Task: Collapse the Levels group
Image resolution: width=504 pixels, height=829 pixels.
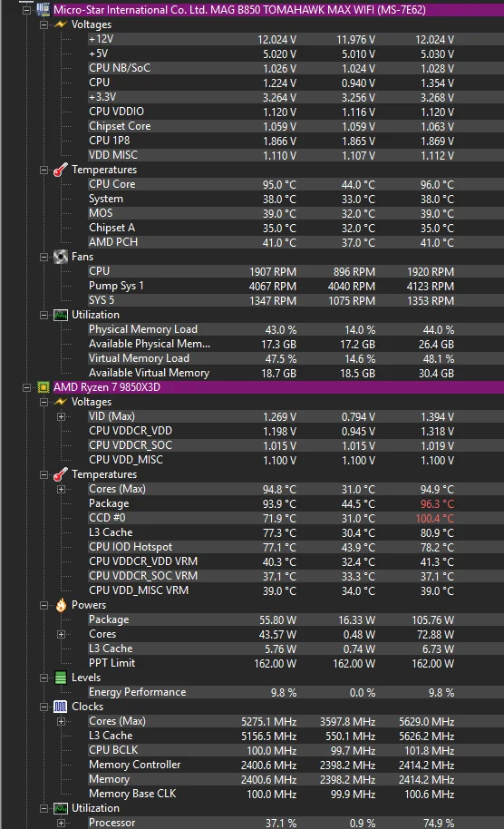Action: click(x=44, y=678)
